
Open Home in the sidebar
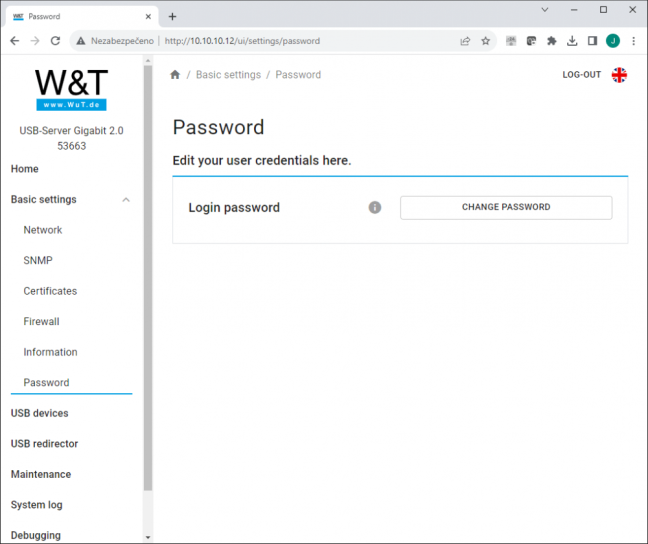(25, 169)
